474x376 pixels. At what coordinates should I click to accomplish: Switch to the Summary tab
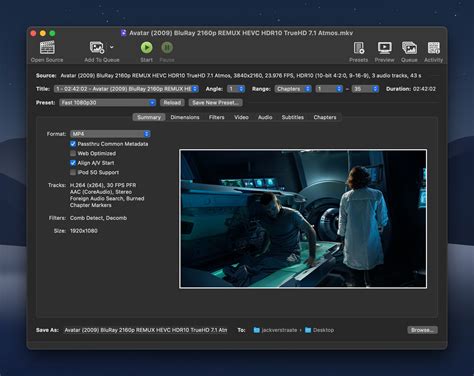point(149,117)
